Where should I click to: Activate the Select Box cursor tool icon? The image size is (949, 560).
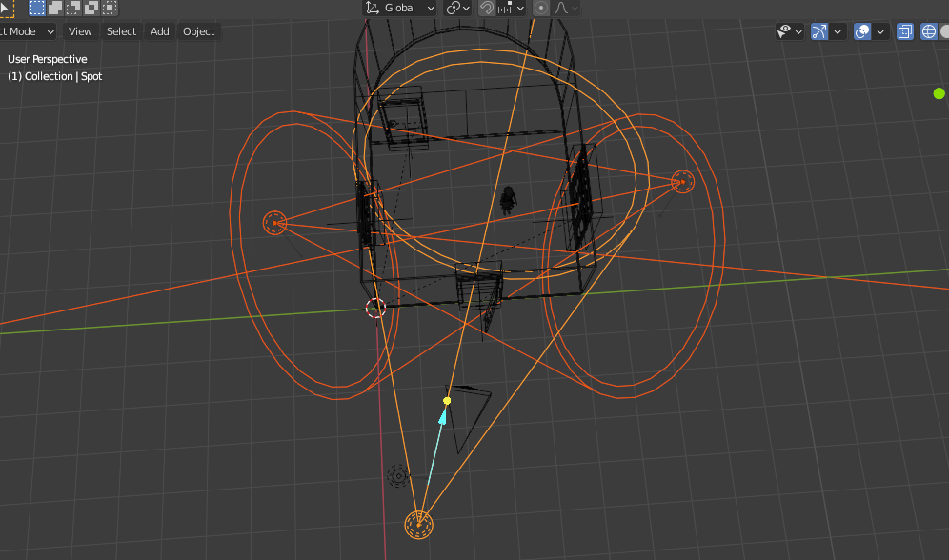coord(6,9)
